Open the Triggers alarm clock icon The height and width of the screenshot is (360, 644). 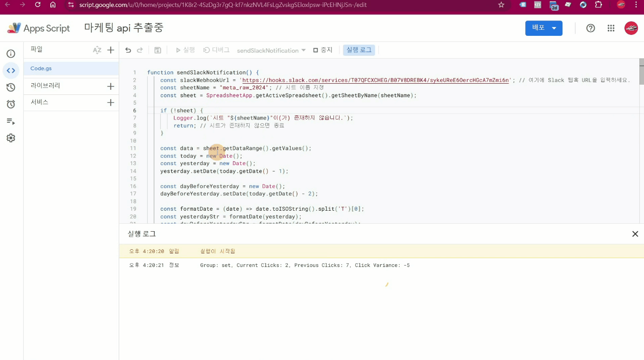(11, 104)
